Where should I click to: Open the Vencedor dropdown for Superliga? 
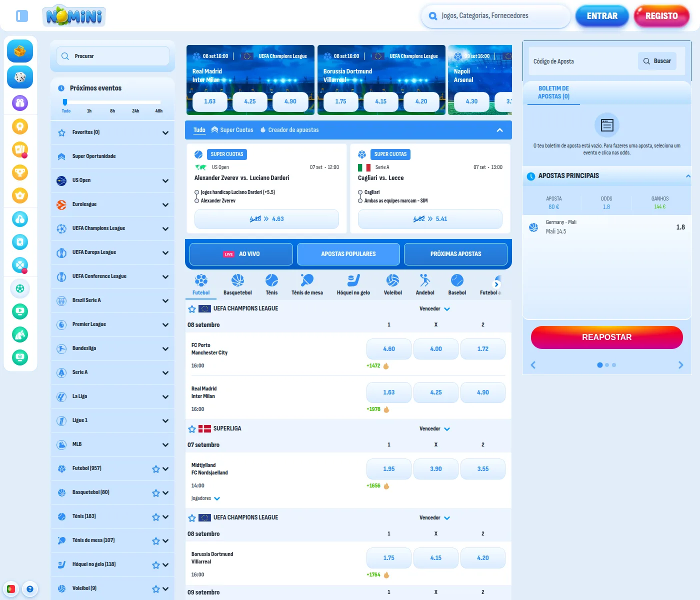434,429
